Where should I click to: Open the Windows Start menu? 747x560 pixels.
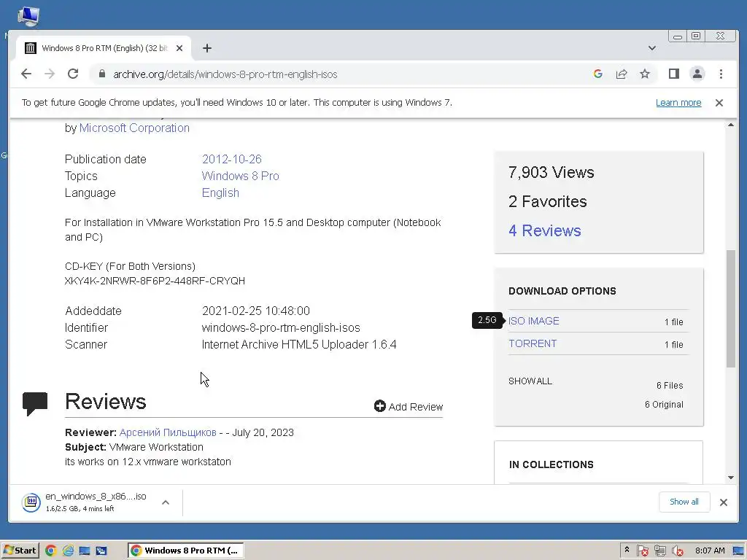[x=20, y=551]
